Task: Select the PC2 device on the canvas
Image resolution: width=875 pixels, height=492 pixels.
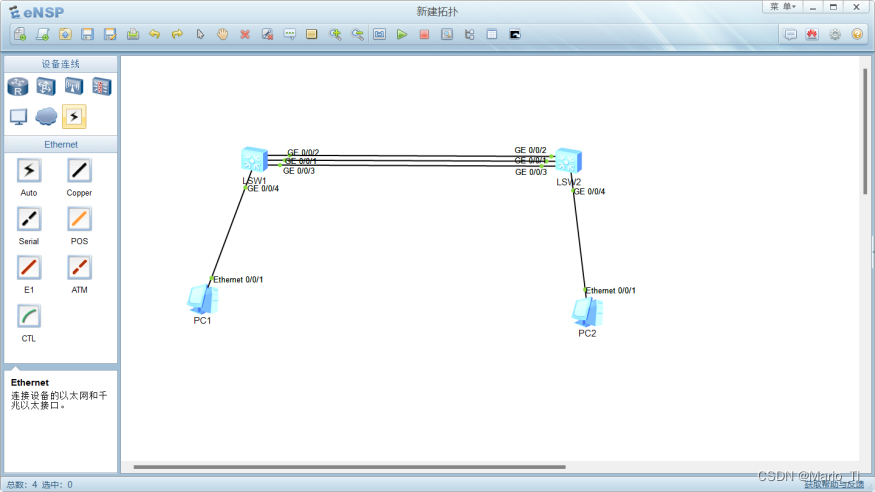Action: pyautogui.click(x=586, y=312)
